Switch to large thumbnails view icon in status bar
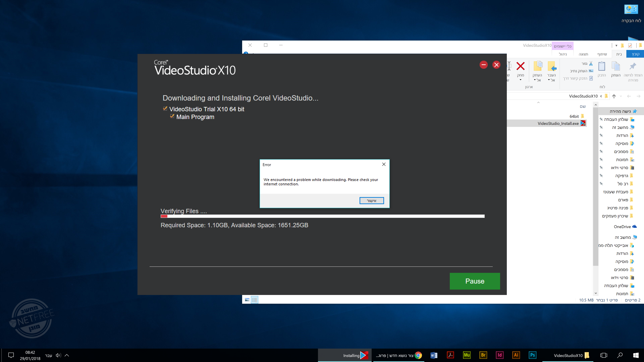This screenshot has width=644, height=362. [247, 300]
